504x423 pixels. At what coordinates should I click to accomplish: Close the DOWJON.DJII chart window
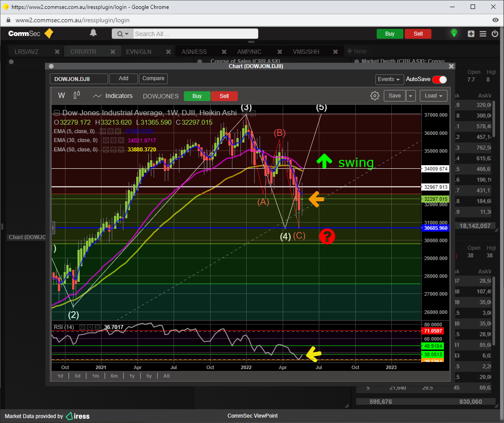pyautogui.click(x=451, y=66)
